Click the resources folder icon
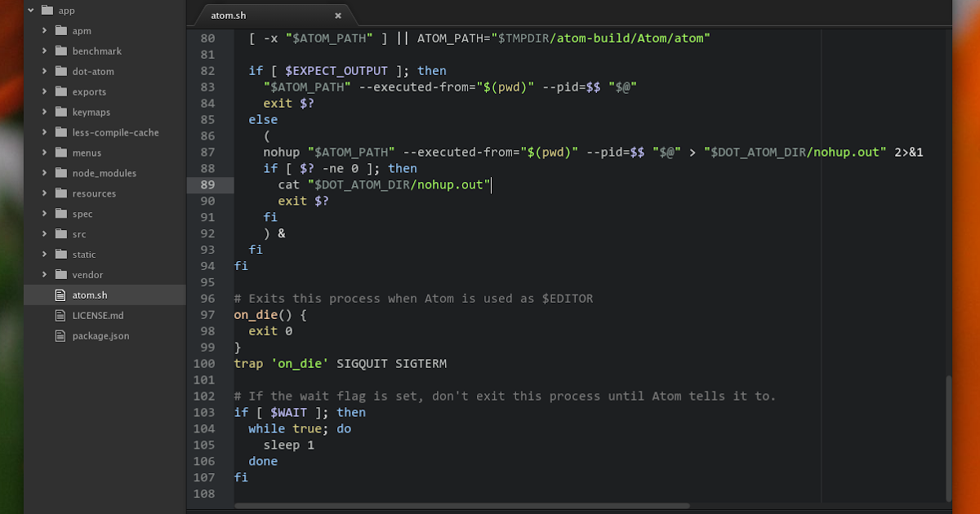980x514 pixels. 60,194
